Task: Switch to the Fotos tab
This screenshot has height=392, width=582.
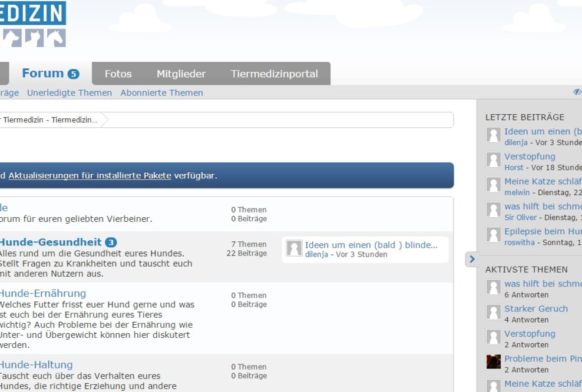Action: coord(118,74)
